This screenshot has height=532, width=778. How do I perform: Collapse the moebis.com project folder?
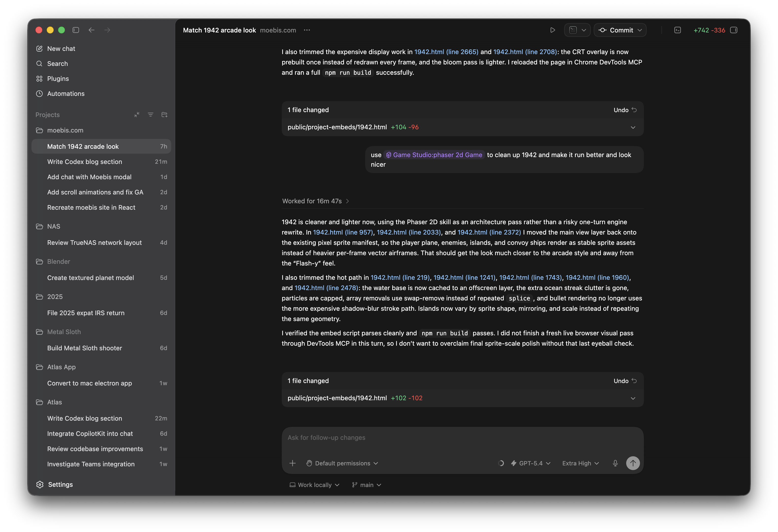tap(65, 131)
